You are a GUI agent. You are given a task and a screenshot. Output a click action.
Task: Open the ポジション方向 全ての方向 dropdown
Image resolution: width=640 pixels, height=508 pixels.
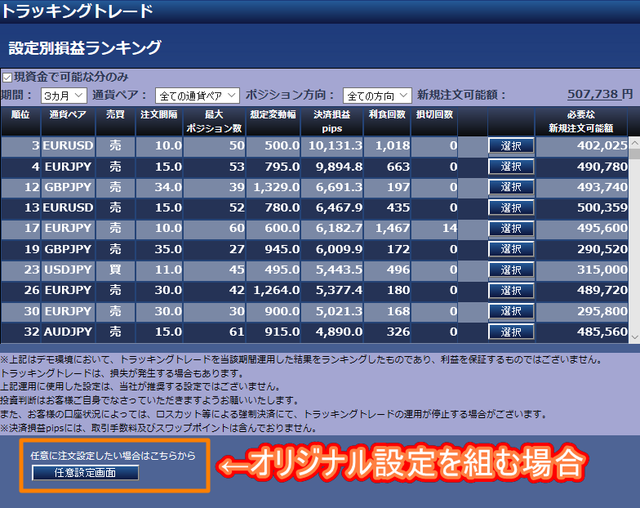click(x=377, y=96)
